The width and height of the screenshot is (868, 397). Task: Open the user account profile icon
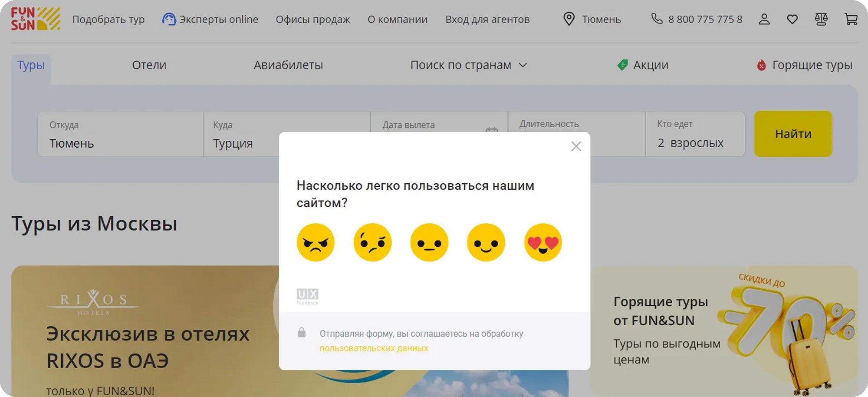click(x=764, y=19)
